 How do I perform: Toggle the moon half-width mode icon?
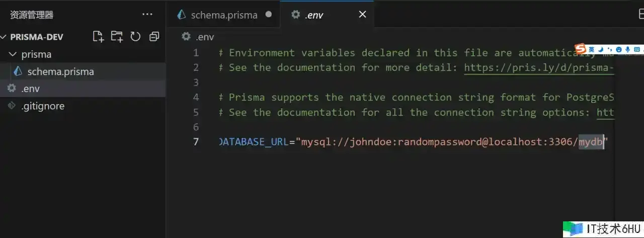pos(601,49)
